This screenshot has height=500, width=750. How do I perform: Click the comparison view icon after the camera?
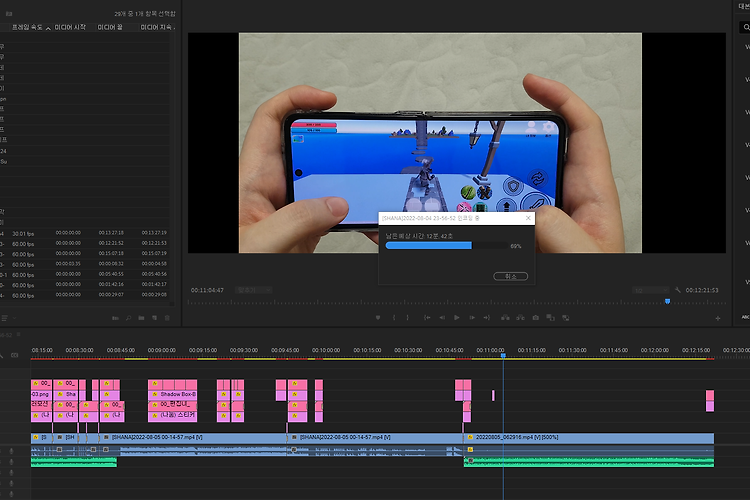(551, 318)
